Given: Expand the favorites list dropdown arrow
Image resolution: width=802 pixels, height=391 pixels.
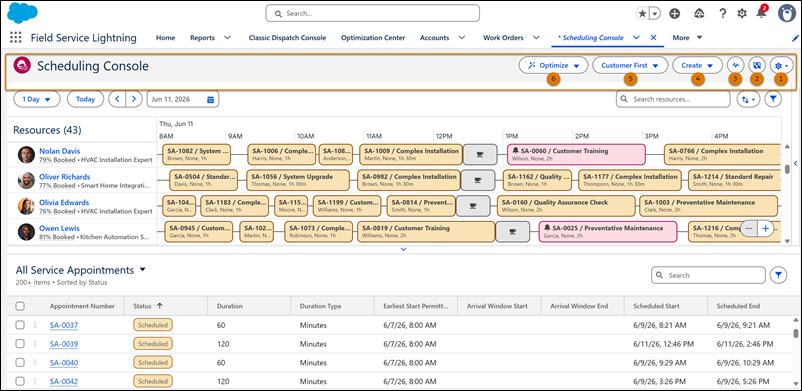Looking at the screenshot, I should tap(654, 14).
